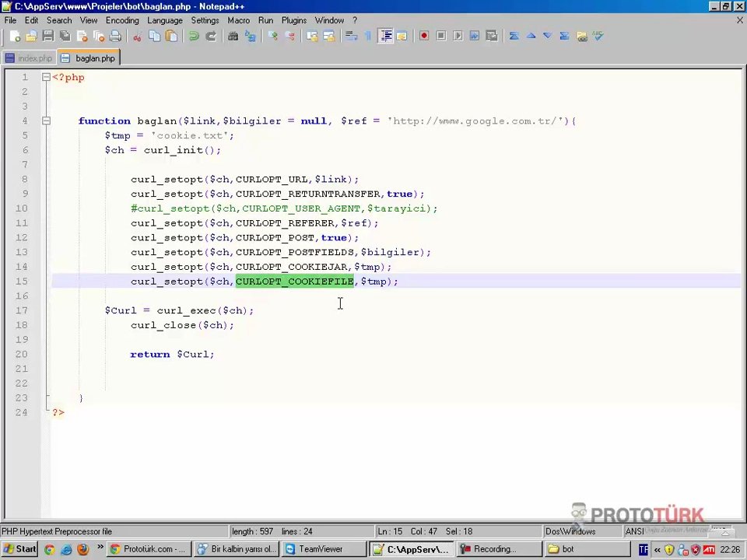Click the blue up-triangle toolbar icon

531,37
